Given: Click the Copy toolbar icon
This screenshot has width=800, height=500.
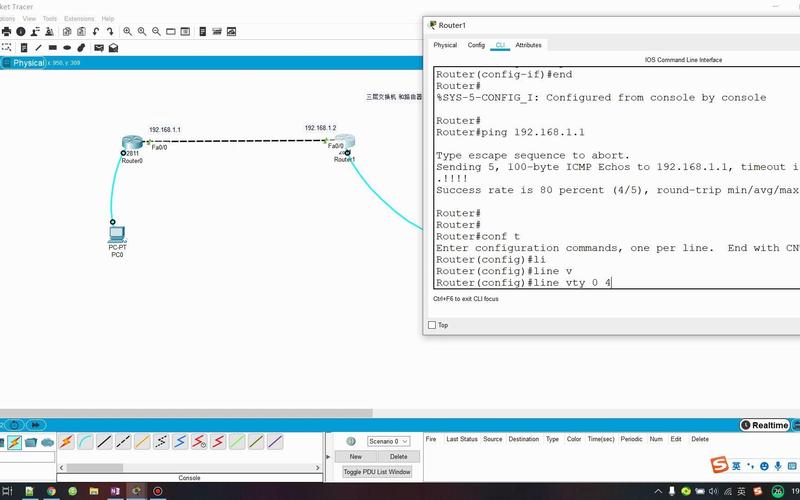Looking at the screenshot, I should [67, 32].
